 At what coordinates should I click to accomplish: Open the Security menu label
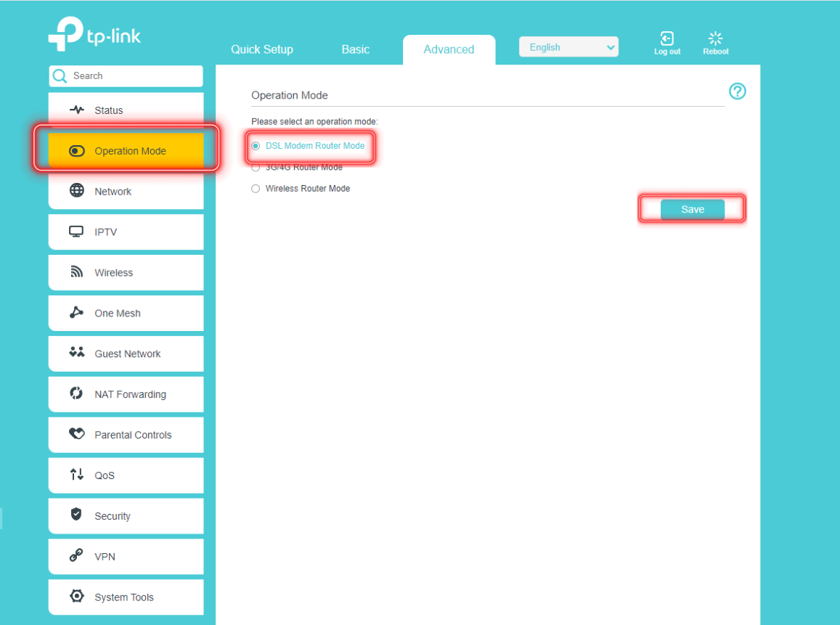click(113, 516)
